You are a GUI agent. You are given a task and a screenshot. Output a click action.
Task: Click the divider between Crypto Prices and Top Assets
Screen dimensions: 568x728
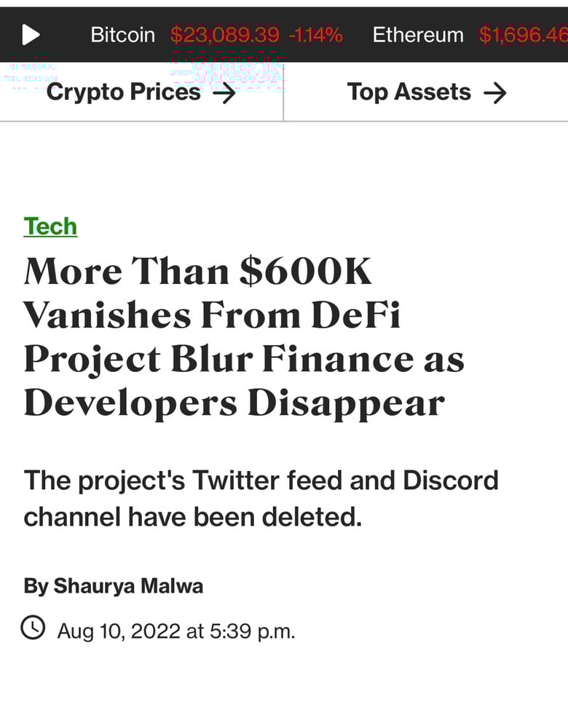coord(283,92)
